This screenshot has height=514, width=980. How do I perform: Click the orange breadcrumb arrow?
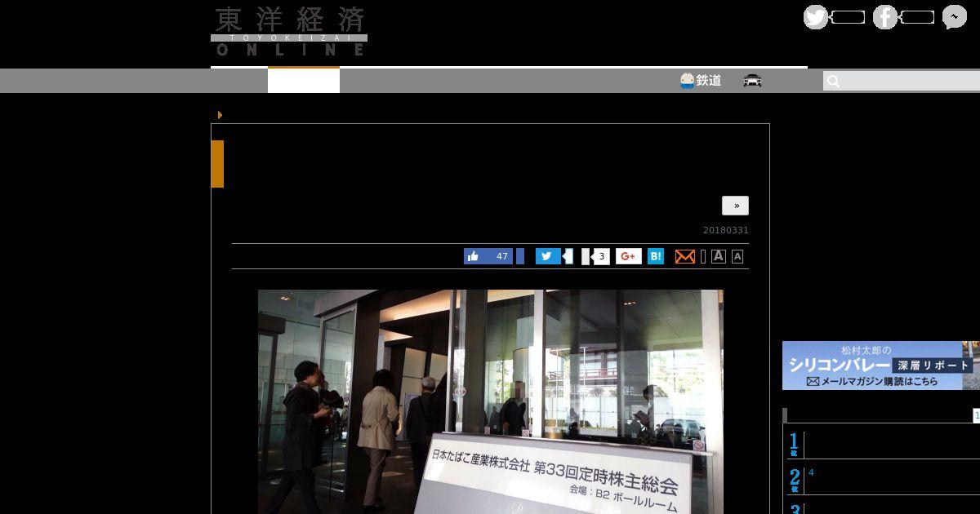[x=220, y=115]
